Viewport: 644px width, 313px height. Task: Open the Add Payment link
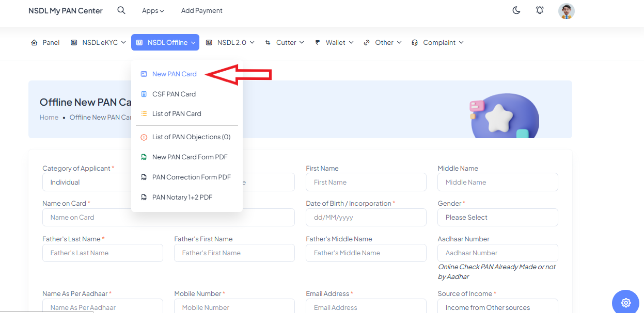202,10
